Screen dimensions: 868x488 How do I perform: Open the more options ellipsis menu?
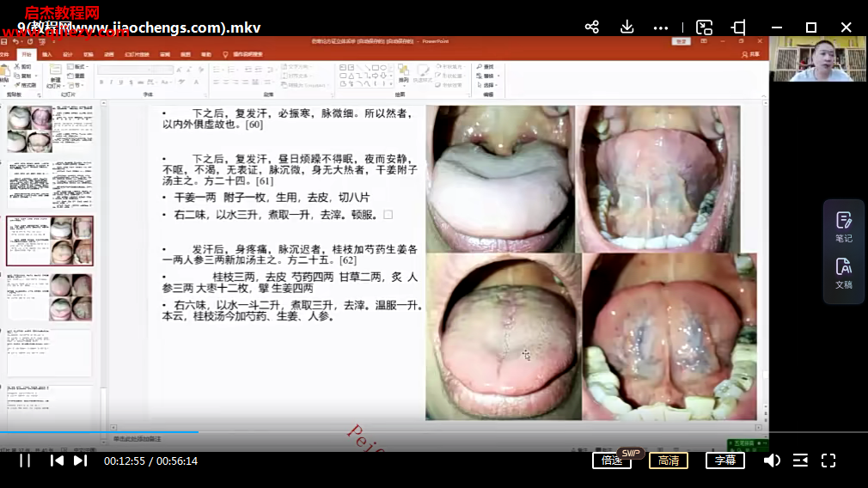click(660, 27)
